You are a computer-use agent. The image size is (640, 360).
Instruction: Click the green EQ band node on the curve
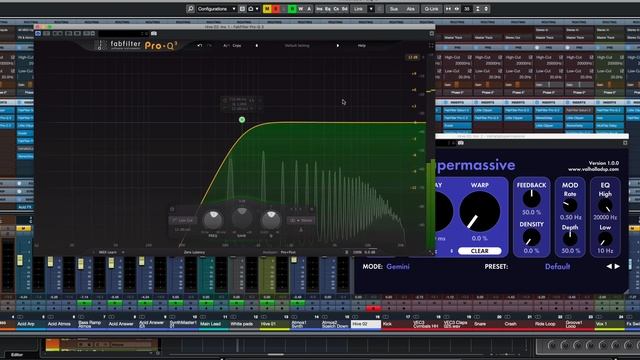pyautogui.click(x=242, y=120)
